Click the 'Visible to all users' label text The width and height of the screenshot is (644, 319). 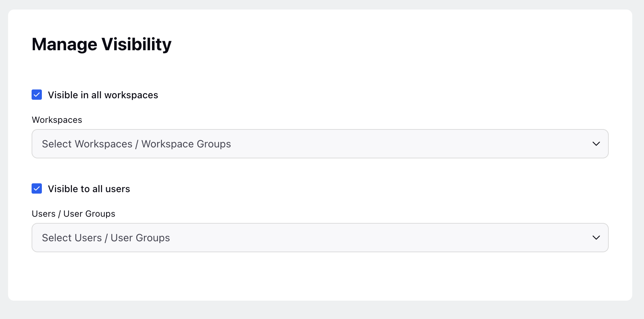(x=89, y=189)
